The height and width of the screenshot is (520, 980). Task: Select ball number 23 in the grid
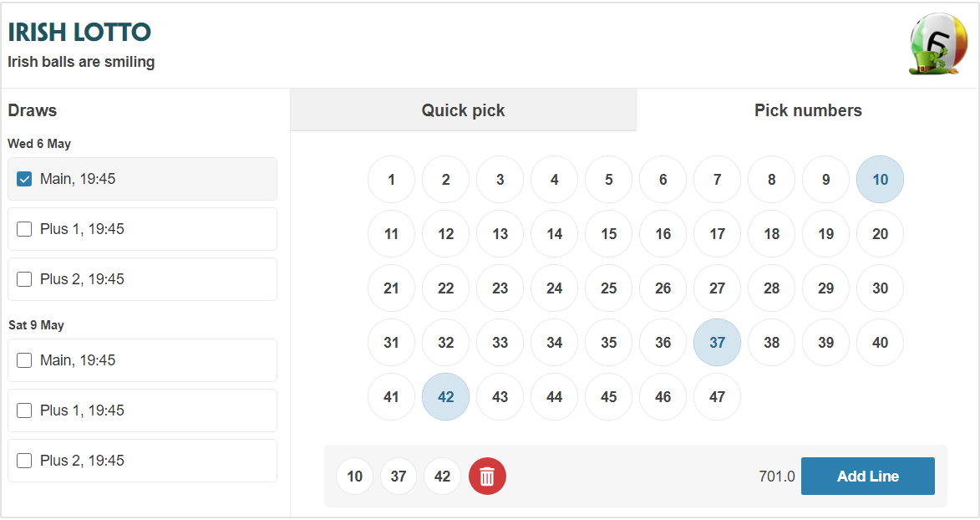[x=500, y=288]
